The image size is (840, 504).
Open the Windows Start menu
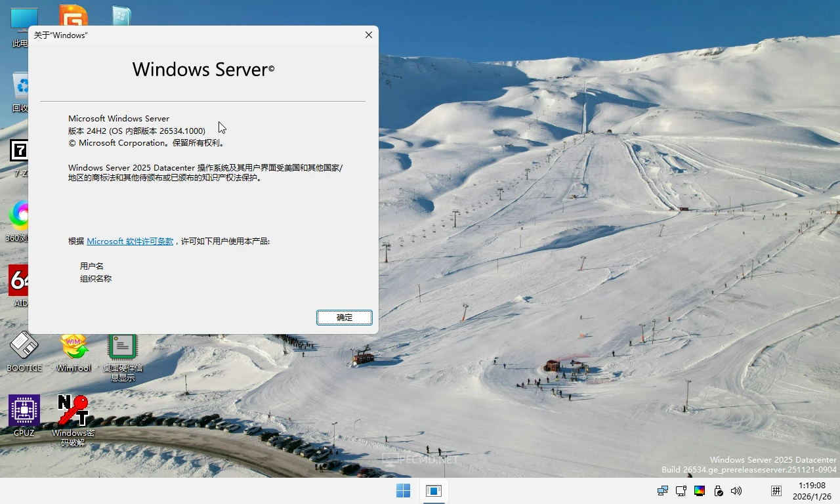403,490
